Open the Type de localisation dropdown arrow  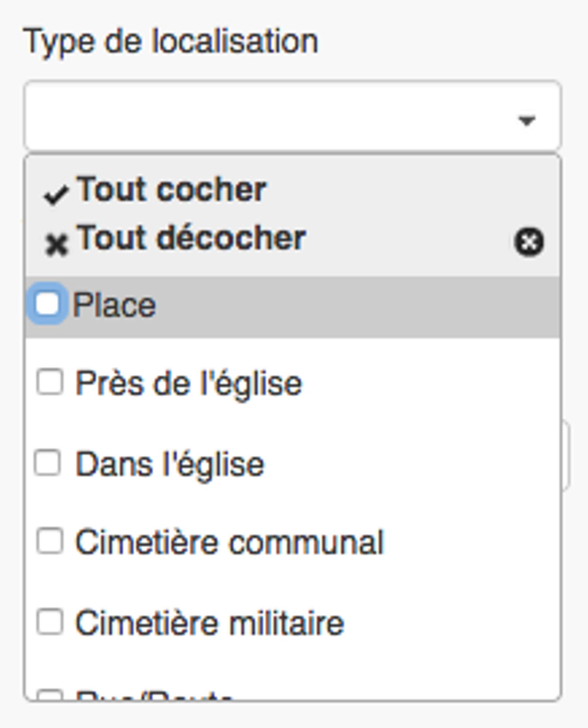[x=526, y=120]
